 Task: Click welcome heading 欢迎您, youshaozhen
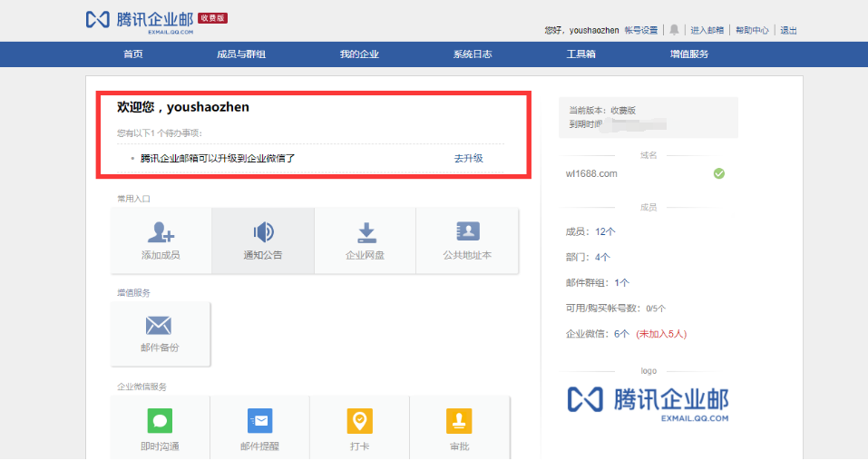coord(182,107)
